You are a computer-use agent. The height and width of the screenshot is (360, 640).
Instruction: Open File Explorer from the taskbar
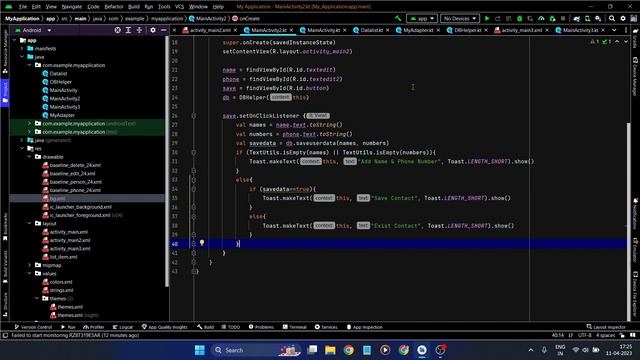(x=330, y=350)
